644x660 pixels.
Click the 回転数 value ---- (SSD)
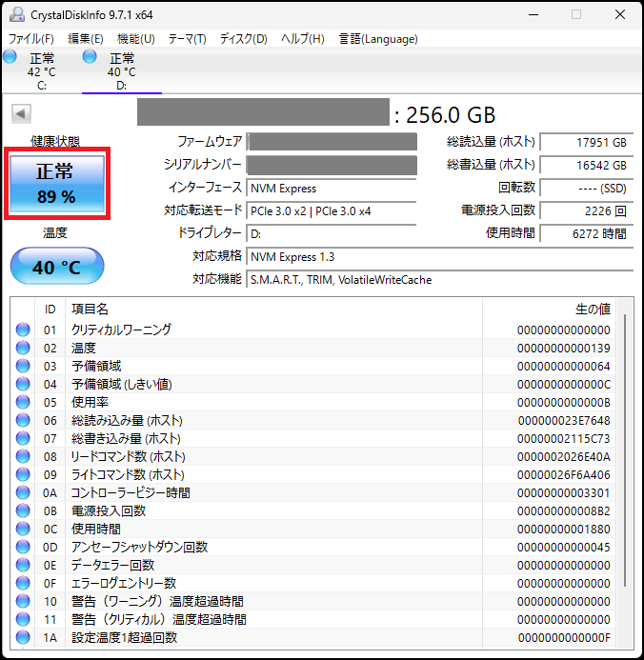[x=586, y=188]
